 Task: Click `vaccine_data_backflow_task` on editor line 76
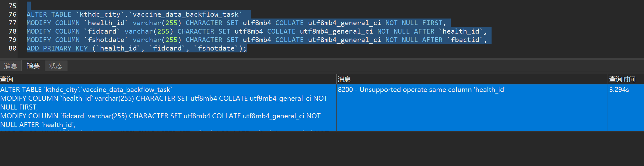187,14
